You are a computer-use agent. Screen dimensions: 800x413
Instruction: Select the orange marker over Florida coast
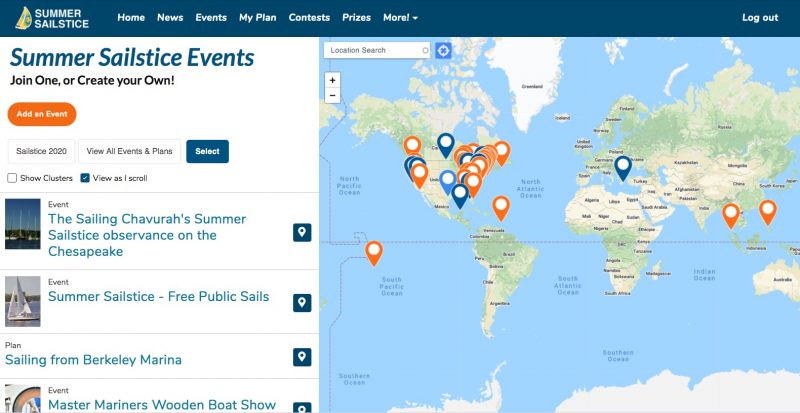pos(473,185)
